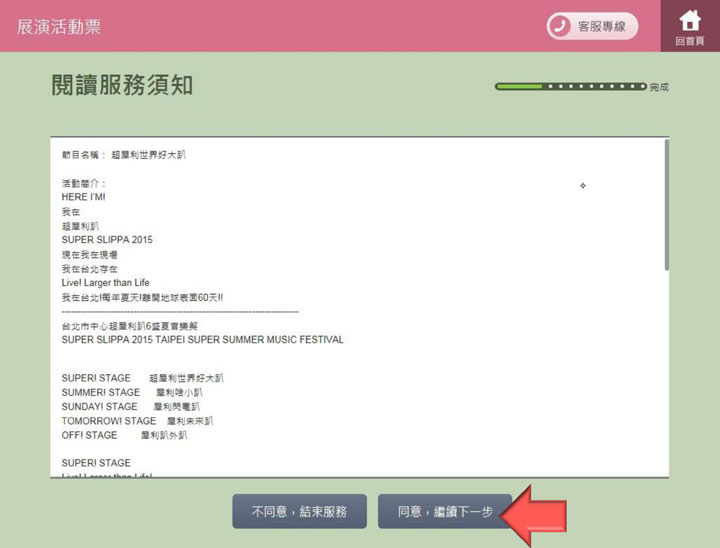Click the "SUPER SLIPPA 2015" text line
Viewport: 720px width, 548px height.
pyautogui.click(x=107, y=240)
